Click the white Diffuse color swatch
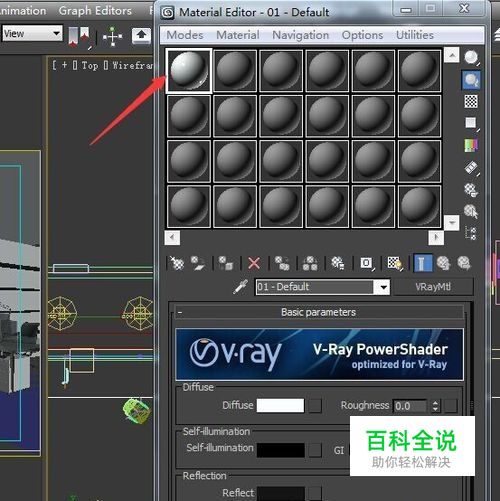The image size is (500, 501). (280, 406)
